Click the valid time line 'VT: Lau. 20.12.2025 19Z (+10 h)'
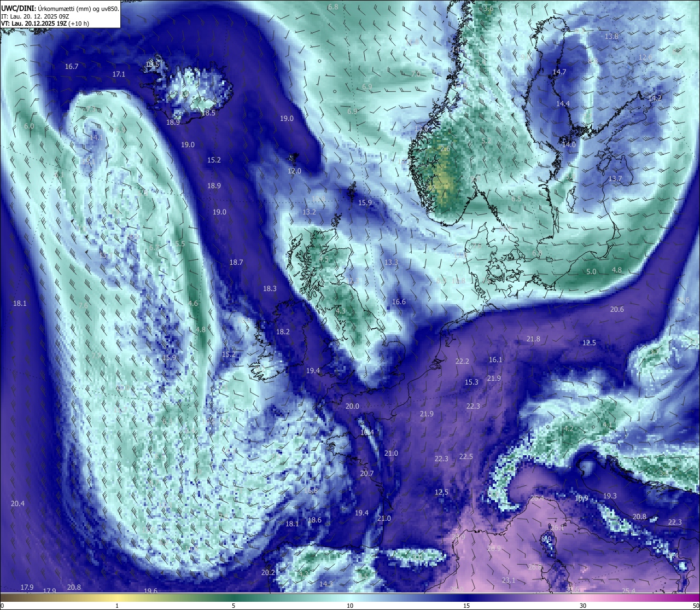Screen dimensions: 700x610 click(x=45, y=24)
